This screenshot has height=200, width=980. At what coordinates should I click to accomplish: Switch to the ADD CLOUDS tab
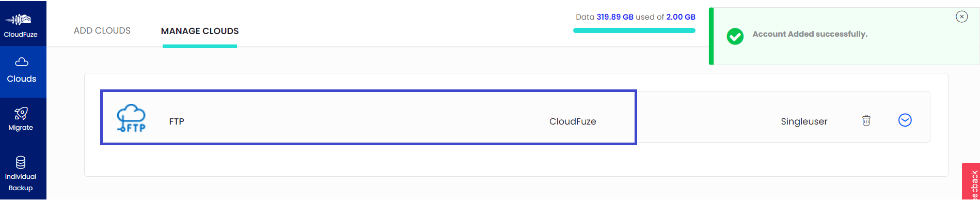coord(102,30)
